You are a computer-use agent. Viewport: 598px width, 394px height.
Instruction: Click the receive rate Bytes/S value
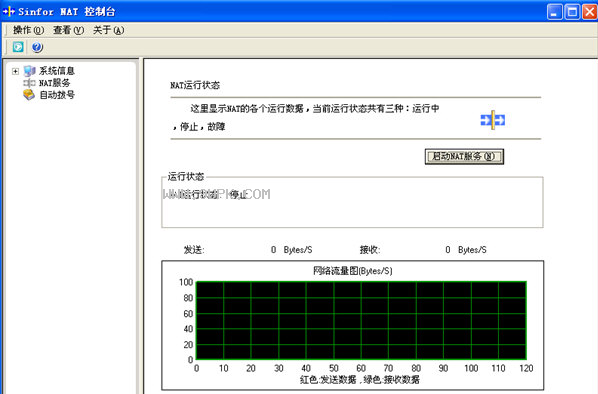tap(466, 250)
